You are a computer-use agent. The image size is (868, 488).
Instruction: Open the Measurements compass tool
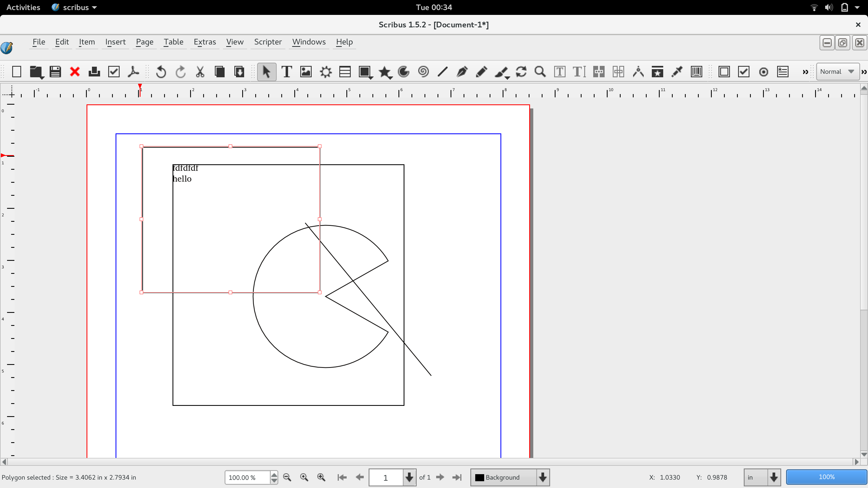click(638, 72)
